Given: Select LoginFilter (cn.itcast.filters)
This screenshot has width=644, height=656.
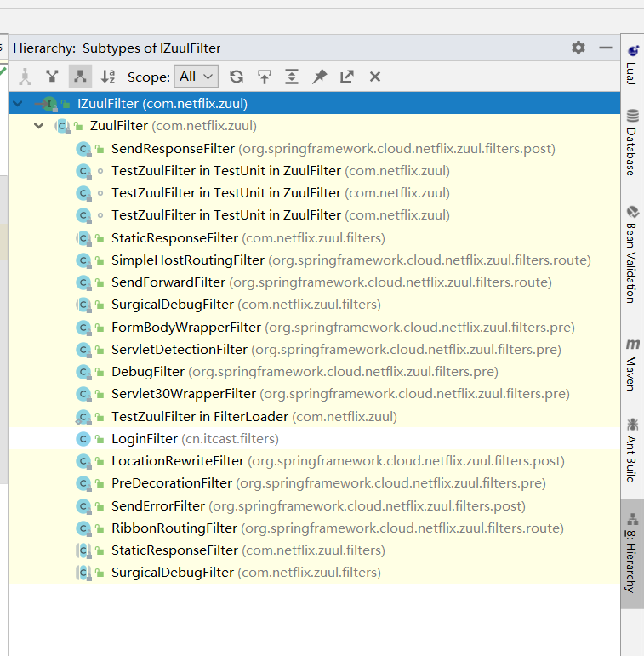Looking at the screenshot, I should 315,439.
